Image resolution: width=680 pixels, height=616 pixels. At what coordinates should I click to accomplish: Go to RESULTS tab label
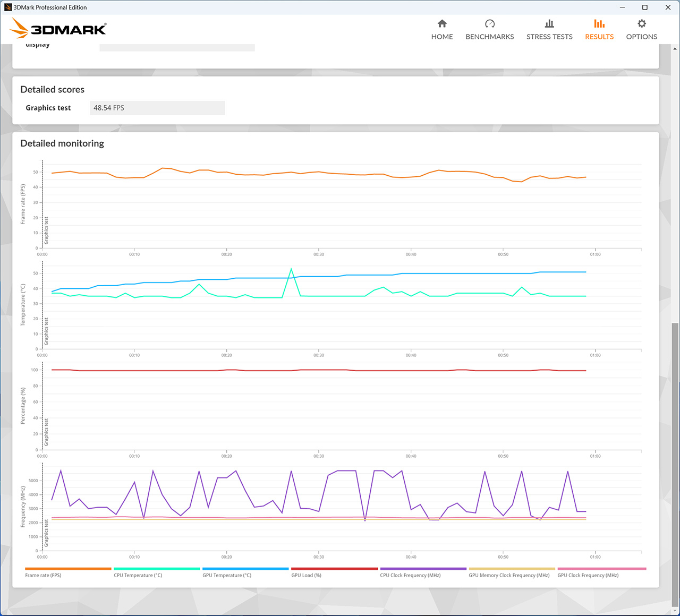pos(599,37)
